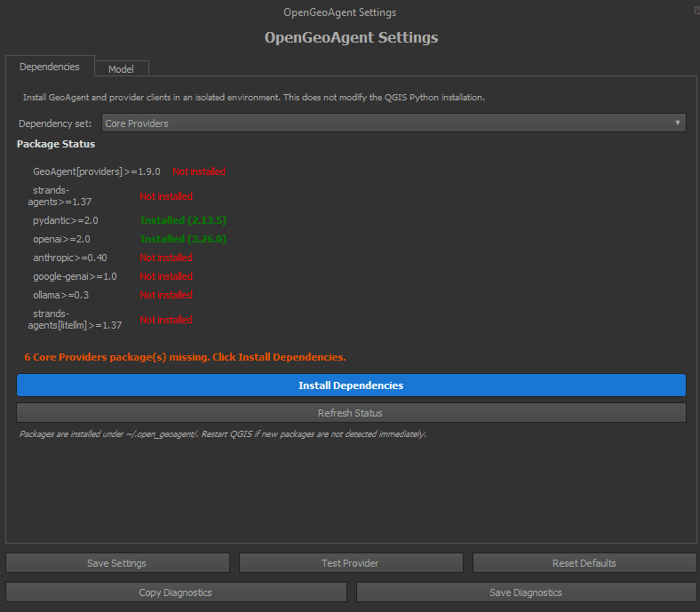Click the Save Diagnostics button
The height and width of the screenshot is (612, 700).
click(x=527, y=592)
